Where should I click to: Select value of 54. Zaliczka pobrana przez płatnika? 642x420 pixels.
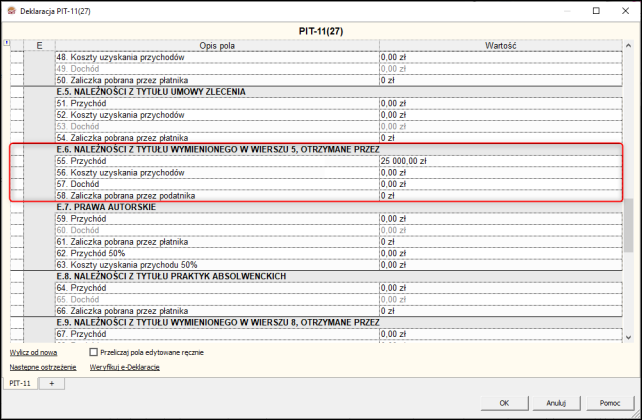[x=500, y=138]
